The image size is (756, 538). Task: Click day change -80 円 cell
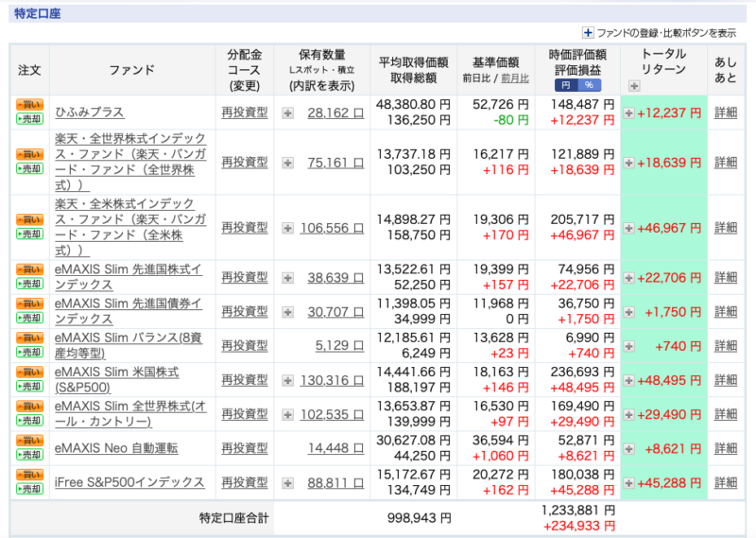click(x=511, y=120)
